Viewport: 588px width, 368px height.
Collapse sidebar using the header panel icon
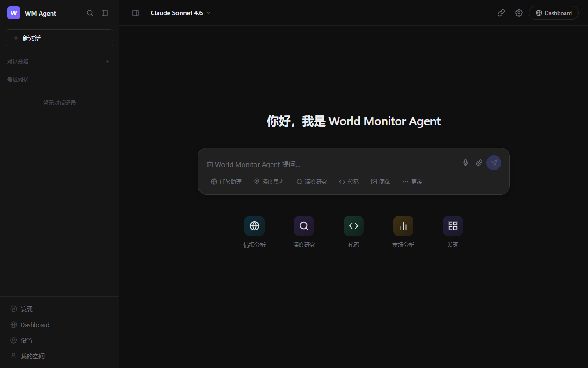point(105,13)
